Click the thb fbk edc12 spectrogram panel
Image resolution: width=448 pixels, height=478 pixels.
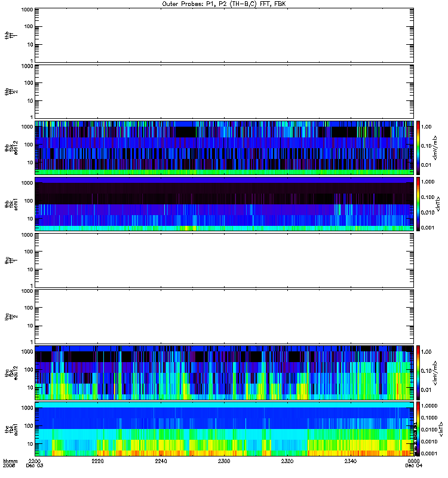click(224, 148)
